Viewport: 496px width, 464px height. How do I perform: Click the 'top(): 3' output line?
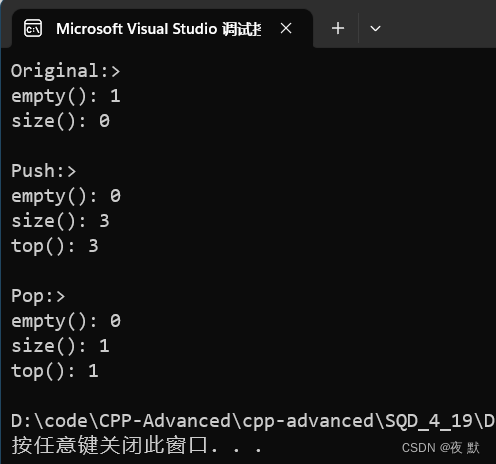(x=55, y=246)
